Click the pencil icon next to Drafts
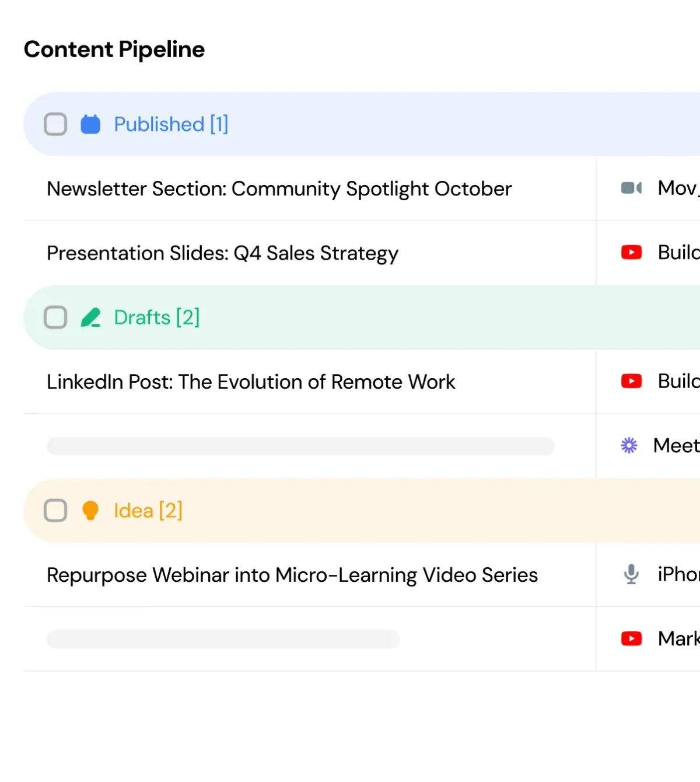 click(x=90, y=317)
